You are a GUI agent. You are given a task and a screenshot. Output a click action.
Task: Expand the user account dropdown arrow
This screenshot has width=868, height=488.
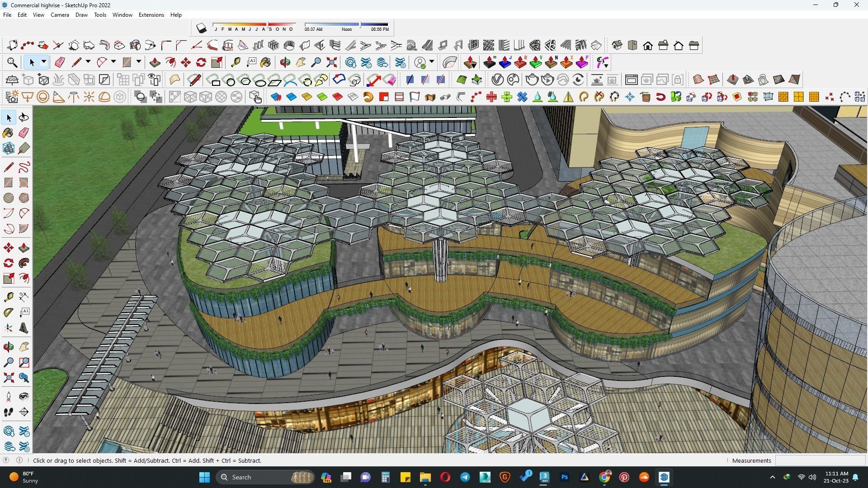pyautogui.click(x=432, y=62)
